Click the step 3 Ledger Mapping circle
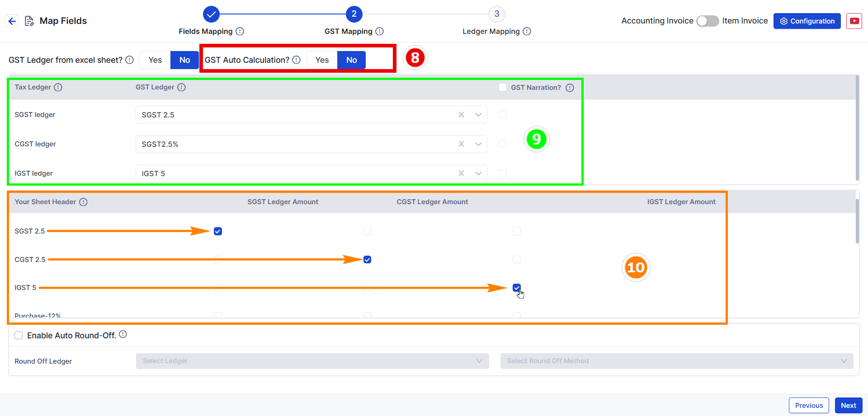Viewport: 868px width, 416px height. (x=497, y=14)
